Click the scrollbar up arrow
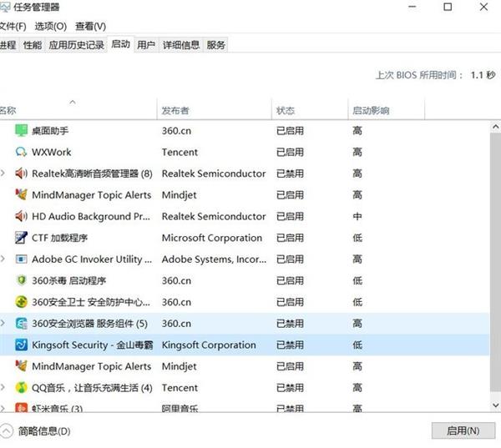The image size is (501, 448). coord(495,127)
